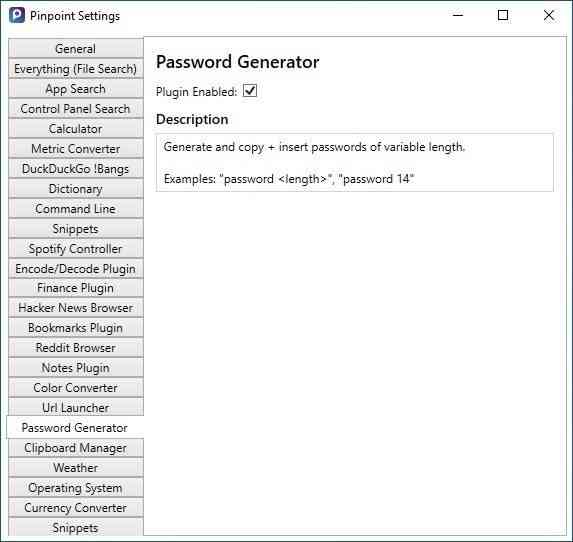Open Encode/Decode Plugin tab

(76, 269)
